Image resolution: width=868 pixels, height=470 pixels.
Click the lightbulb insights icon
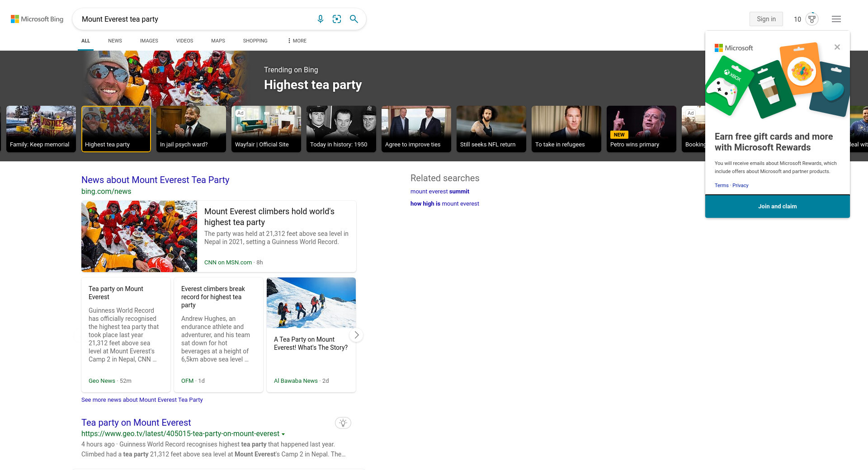point(343,423)
